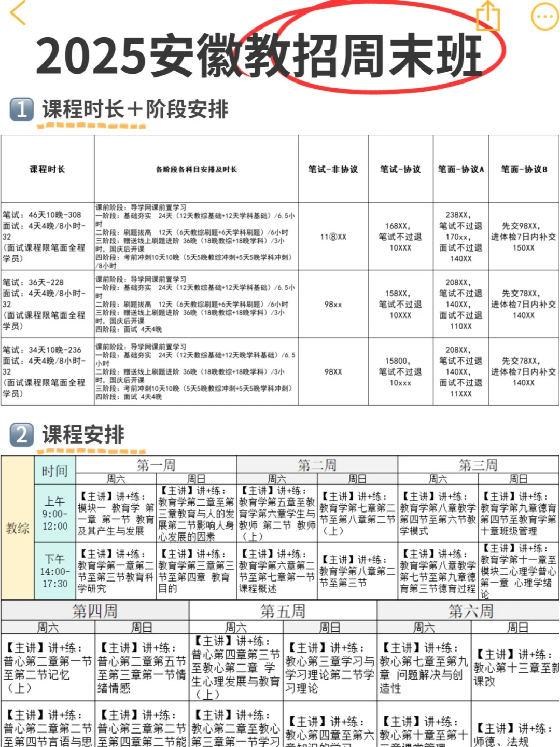Tap 第二周 header
Screen dimensions: 560x747
click(x=317, y=464)
